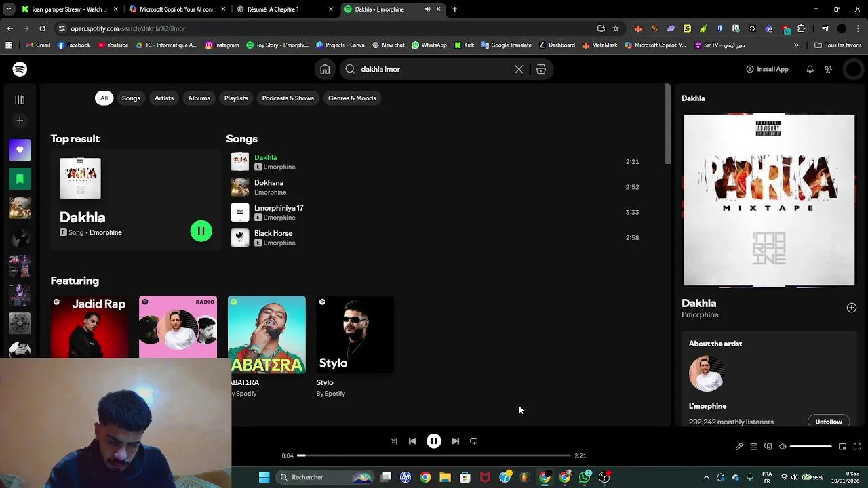The image size is (868, 488).
Task: Open the Your Library sidebar icon
Action: 20,100
